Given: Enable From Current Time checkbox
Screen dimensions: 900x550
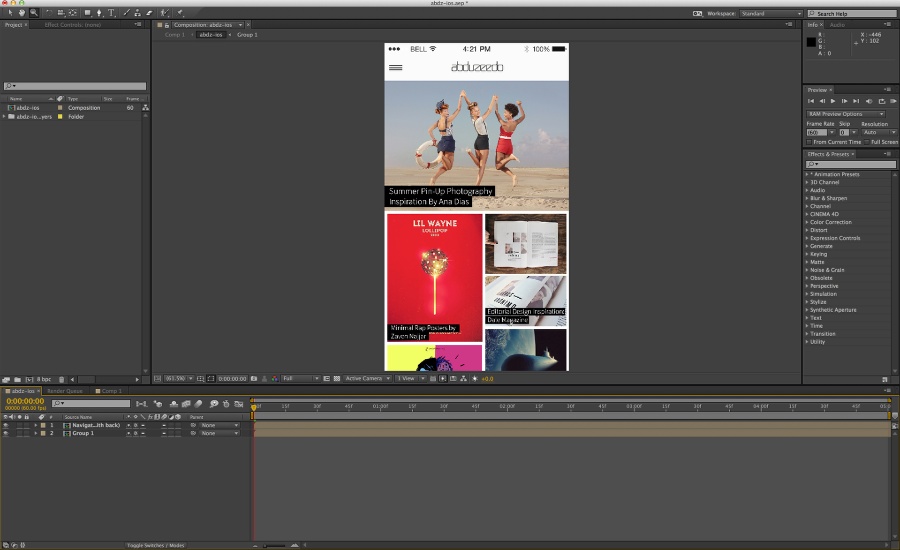Looking at the screenshot, I should tap(809, 142).
